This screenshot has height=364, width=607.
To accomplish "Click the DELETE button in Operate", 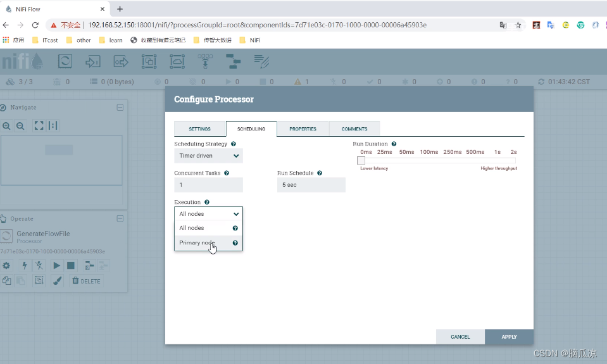I will (86, 280).
